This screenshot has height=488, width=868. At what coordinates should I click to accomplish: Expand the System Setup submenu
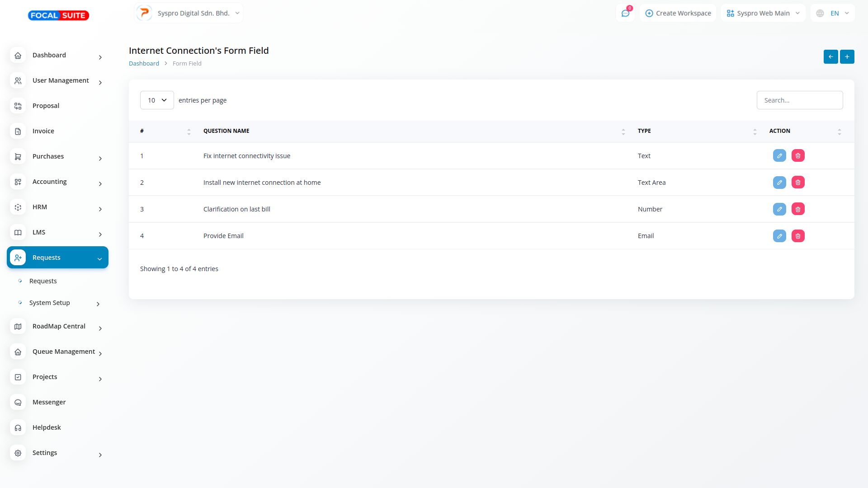[x=50, y=303]
